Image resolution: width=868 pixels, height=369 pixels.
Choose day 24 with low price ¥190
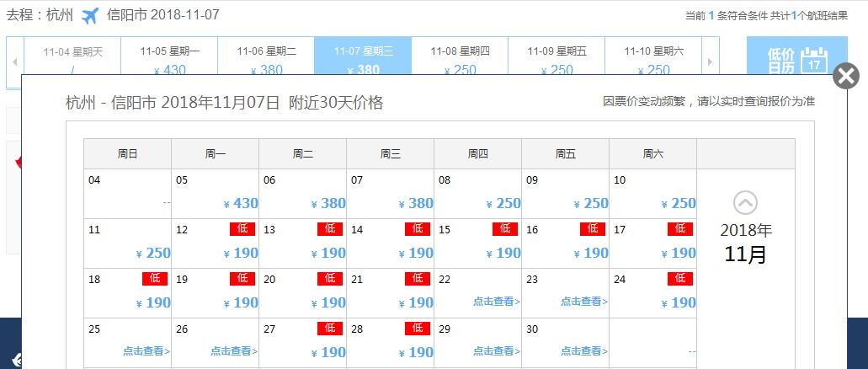coord(652,293)
